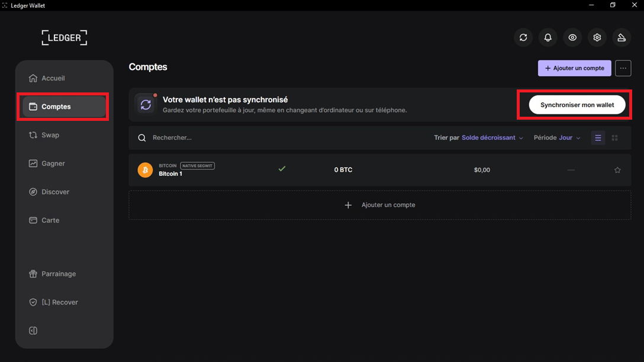Viewport: 644px width, 362px height.
Task: Toggle the eye icon to hide balances
Action: click(x=572, y=38)
